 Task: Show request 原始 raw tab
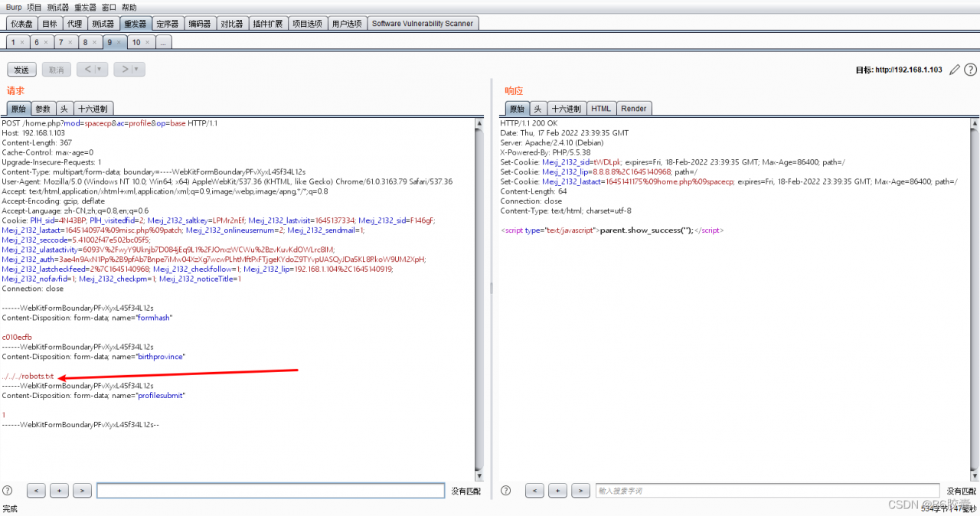18,109
